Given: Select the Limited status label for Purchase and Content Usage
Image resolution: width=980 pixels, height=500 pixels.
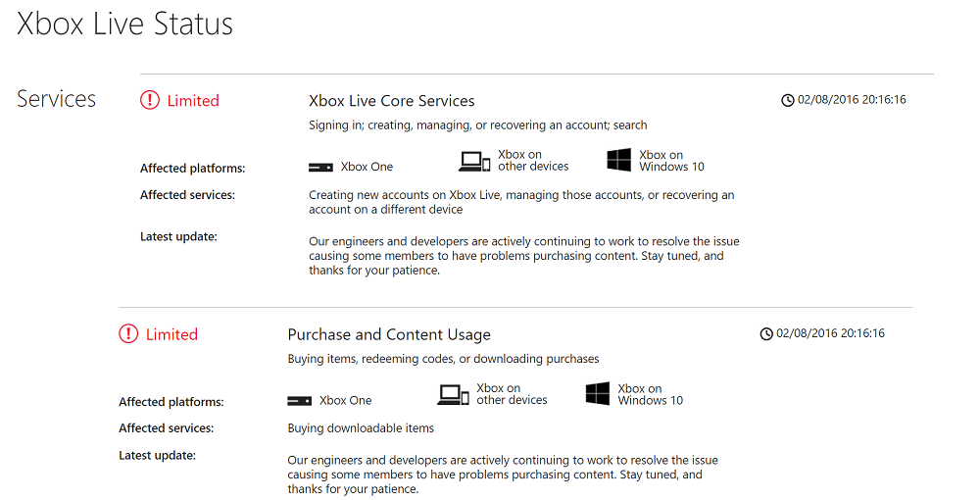Looking at the screenshot, I should [171, 334].
